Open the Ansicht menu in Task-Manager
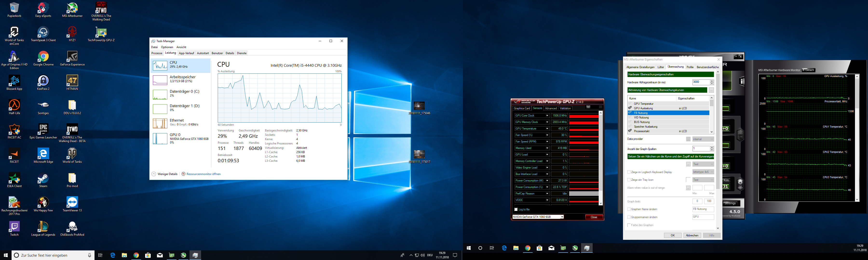The width and height of the screenshot is (868, 260). (x=181, y=47)
